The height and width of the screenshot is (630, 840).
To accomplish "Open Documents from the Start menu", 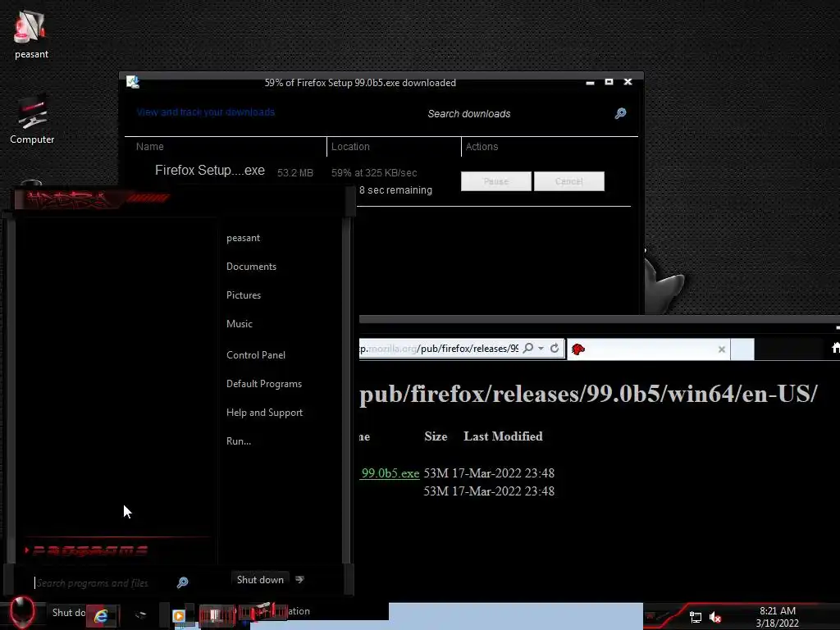I will tap(251, 267).
